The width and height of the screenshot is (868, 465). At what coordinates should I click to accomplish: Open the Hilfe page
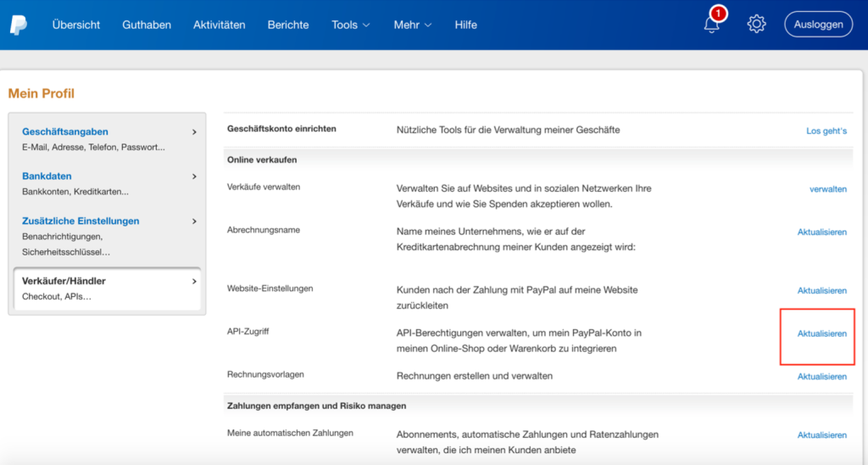pyautogui.click(x=465, y=25)
